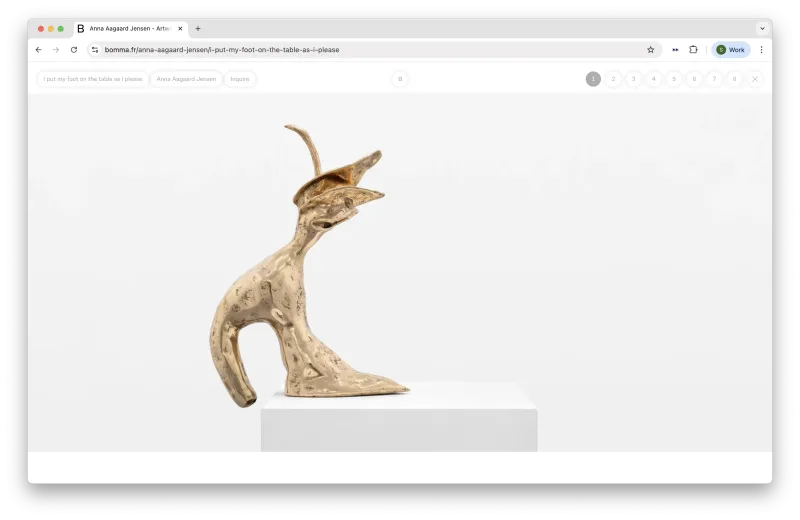Open the Anna Aagaard Jensen artist link

coord(186,79)
